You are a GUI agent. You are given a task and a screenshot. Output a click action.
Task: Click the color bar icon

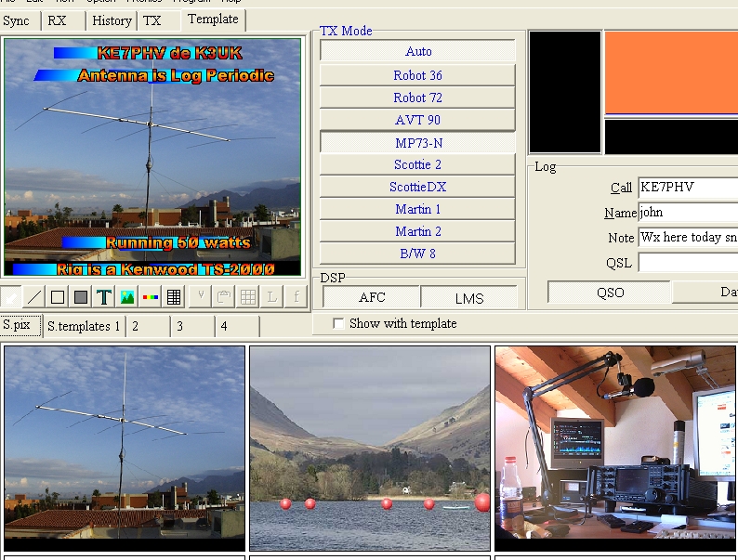coord(151,297)
